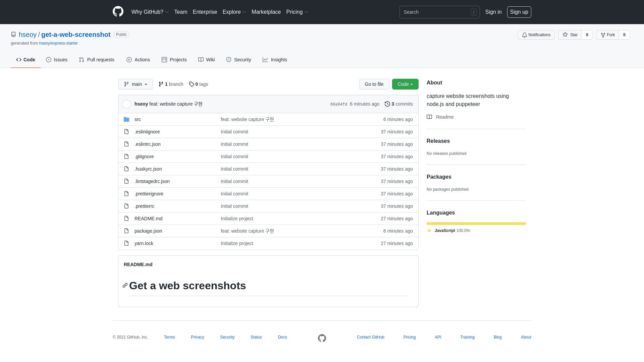
Task: Click the footer GitHub logo icon
Action: [322, 338]
